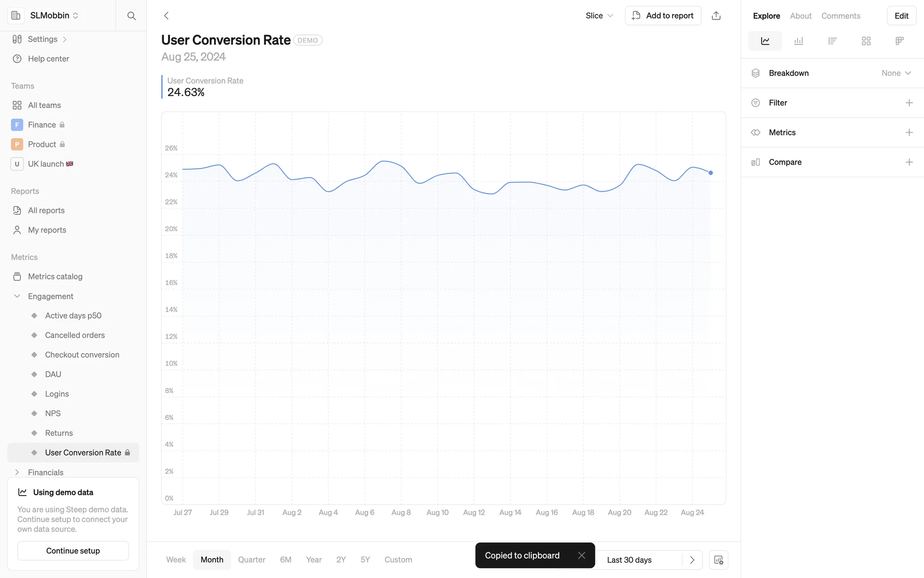Select the pivot table view icon
The width and height of the screenshot is (924, 578).
pyautogui.click(x=899, y=41)
